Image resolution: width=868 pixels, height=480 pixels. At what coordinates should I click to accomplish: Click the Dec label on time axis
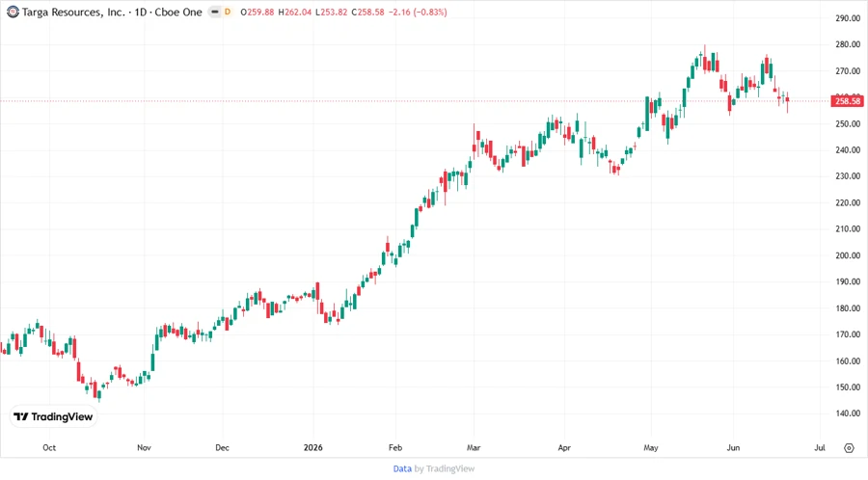point(222,447)
